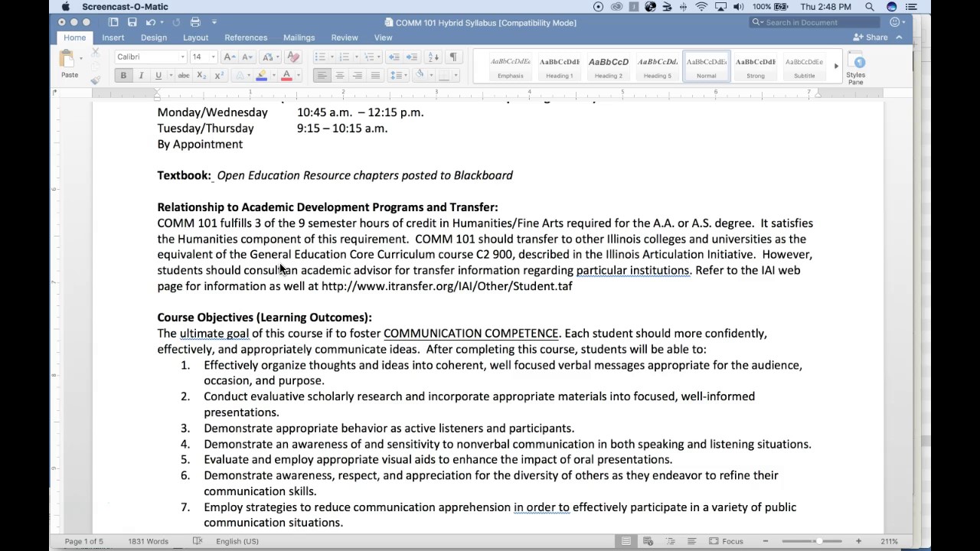
Task: Open the Change Case Aa dropdown
Action: coord(268,57)
